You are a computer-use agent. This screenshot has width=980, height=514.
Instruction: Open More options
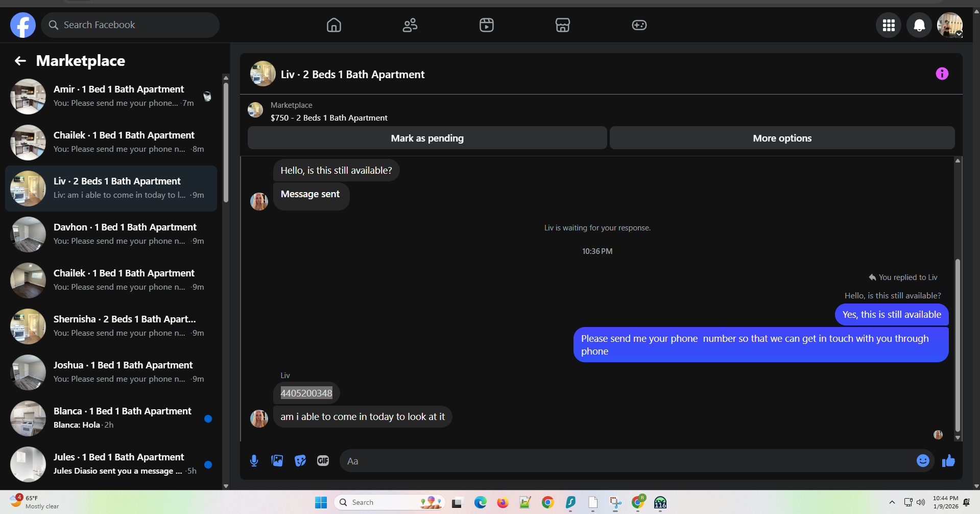[782, 138]
